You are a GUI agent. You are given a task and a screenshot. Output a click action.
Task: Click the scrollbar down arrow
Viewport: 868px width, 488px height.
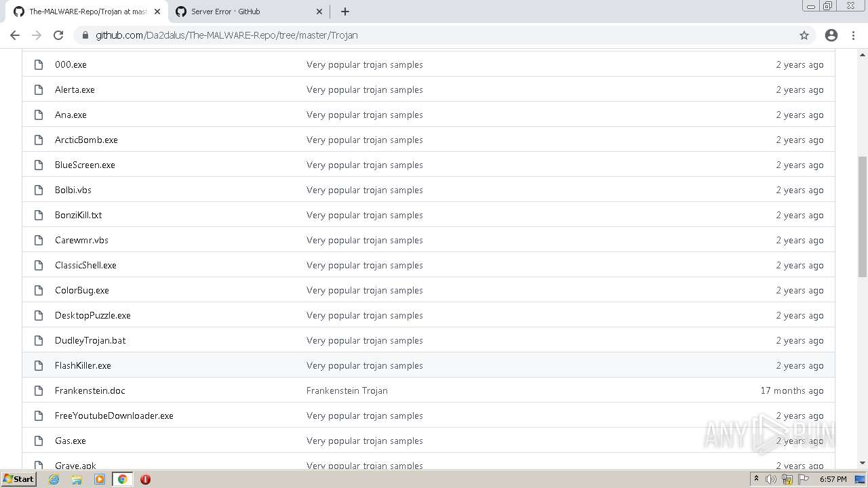863,464
